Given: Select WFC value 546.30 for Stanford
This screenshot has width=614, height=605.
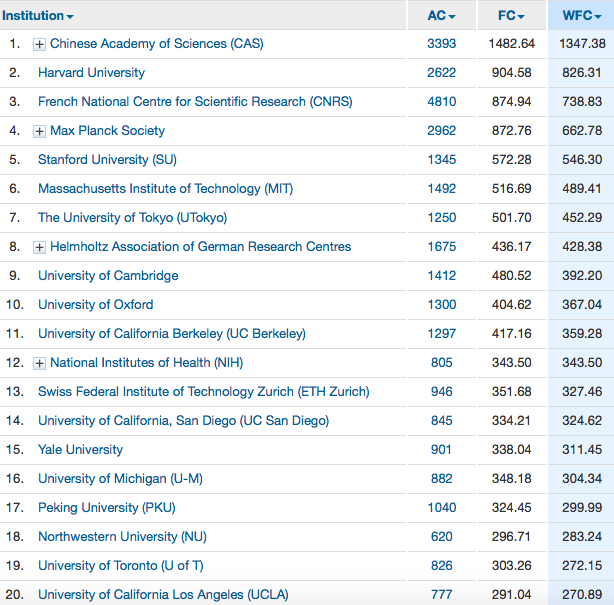Looking at the screenshot, I should 582,159.
